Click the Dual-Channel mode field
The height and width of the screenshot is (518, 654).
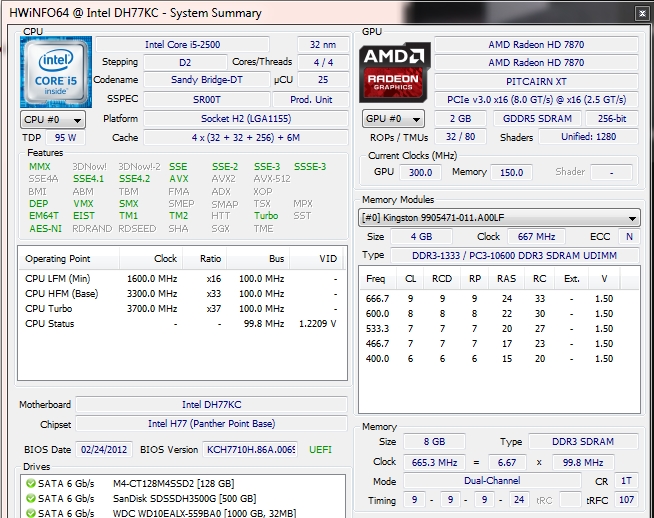(x=492, y=481)
